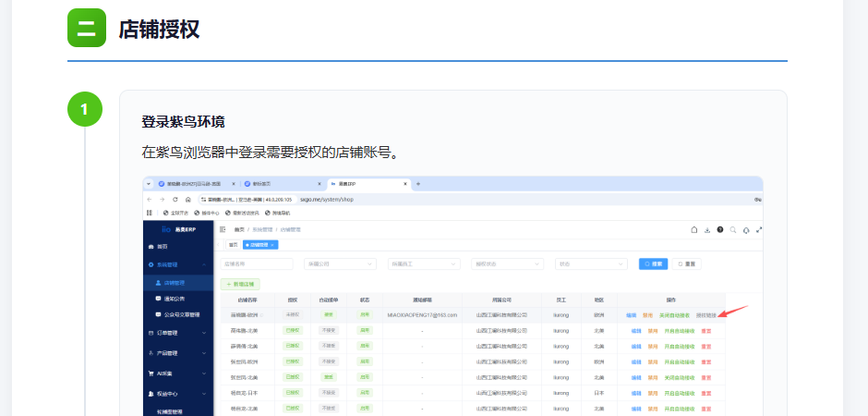Open the 插件中心 bookmark
The width and height of the screenshot is (868, 416).
tap(207, 213)
